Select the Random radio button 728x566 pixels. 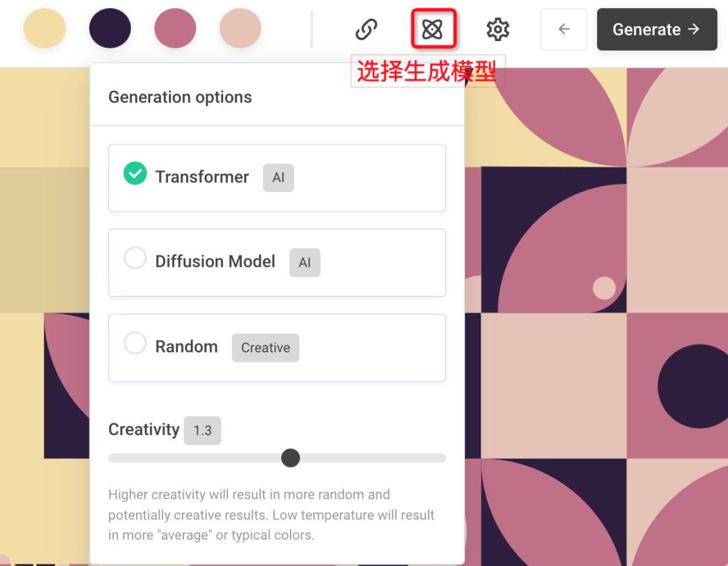click(135, 343)
